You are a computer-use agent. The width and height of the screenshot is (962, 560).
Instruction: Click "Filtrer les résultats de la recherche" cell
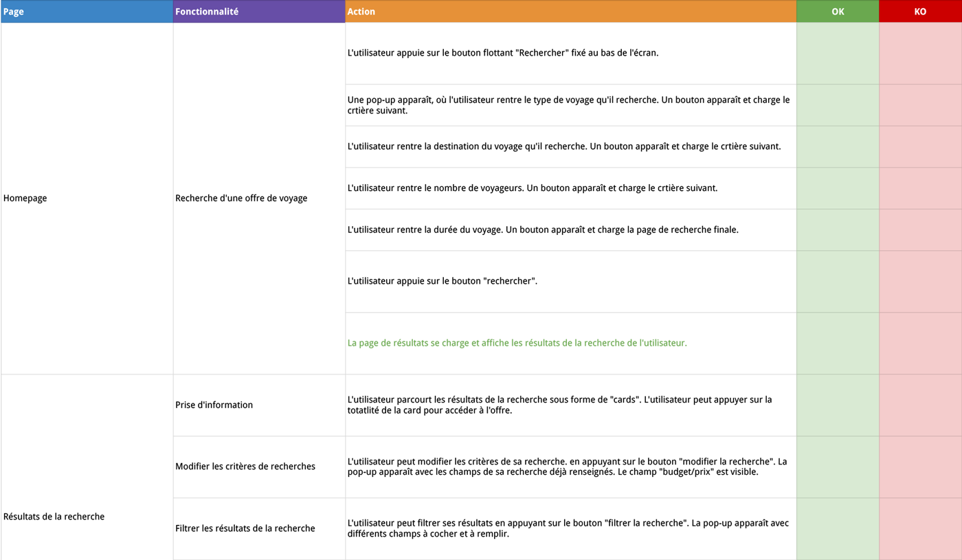point(259,529)
